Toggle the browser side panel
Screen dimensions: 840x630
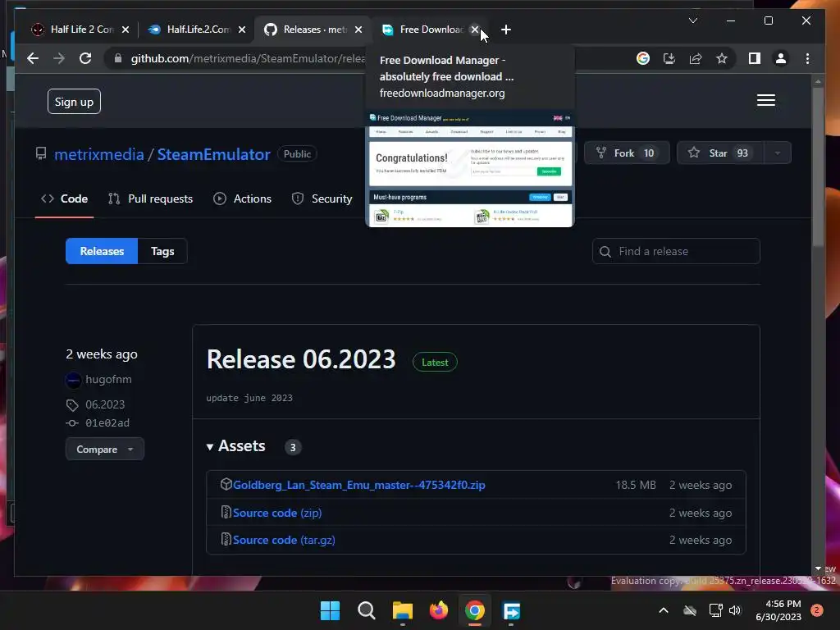click(755, 58)
